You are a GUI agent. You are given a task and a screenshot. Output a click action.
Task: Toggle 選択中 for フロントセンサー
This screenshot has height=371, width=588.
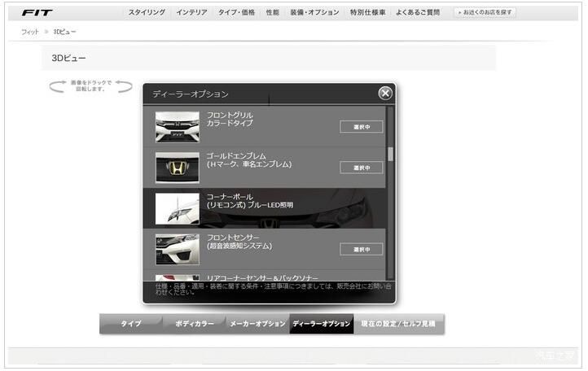pos(362,249)
